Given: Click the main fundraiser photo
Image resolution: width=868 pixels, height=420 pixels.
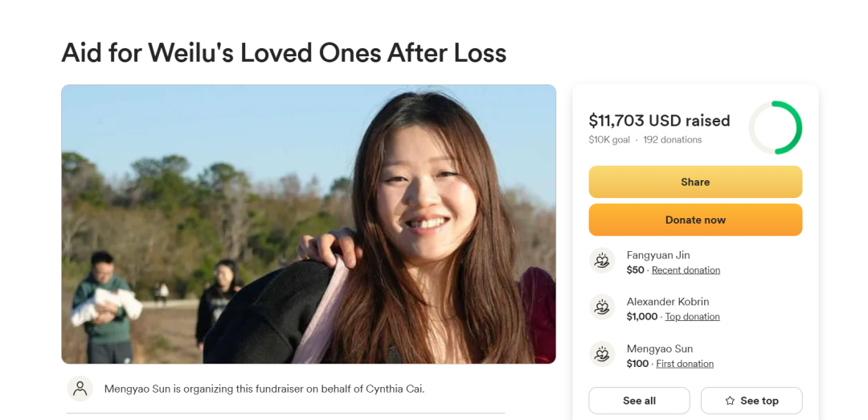Looking at the screenshot, I should click(x=309, y=224).
